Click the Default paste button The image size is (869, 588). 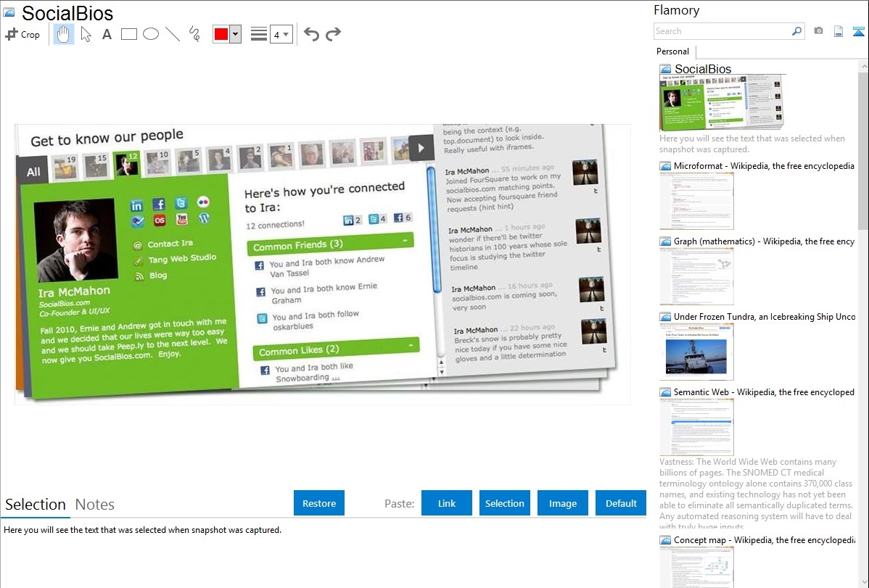point(621,503)
